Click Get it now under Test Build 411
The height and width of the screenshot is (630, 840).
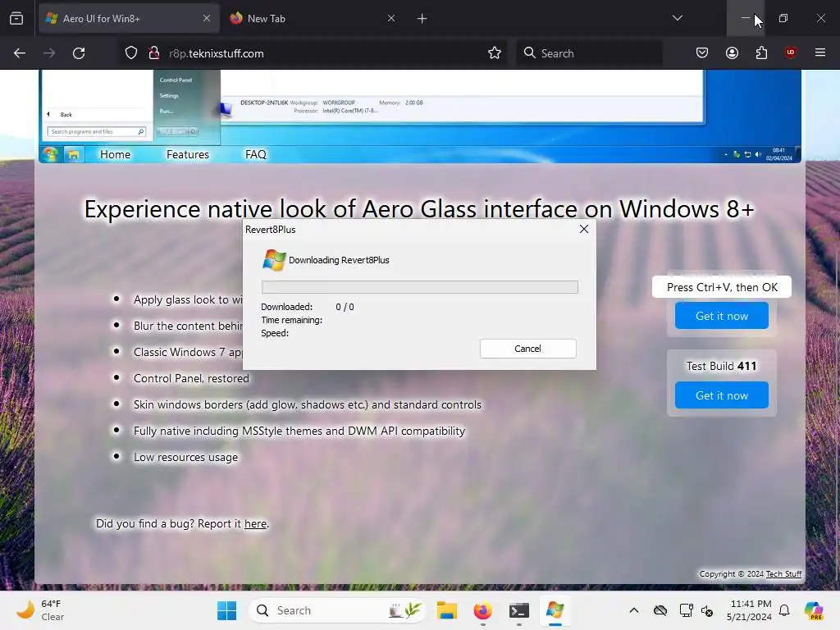[722, 395]
